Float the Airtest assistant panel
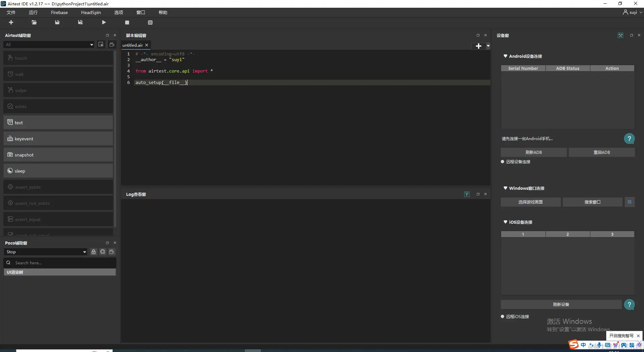The width and height of the screenshot is (644, 352). [x=107, y=35]
